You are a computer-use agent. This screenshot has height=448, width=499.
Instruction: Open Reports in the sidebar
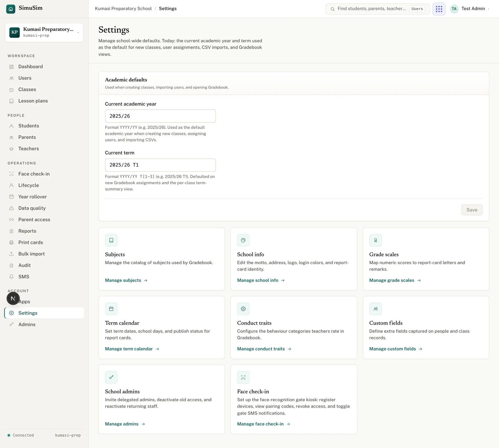pos(44,231)
